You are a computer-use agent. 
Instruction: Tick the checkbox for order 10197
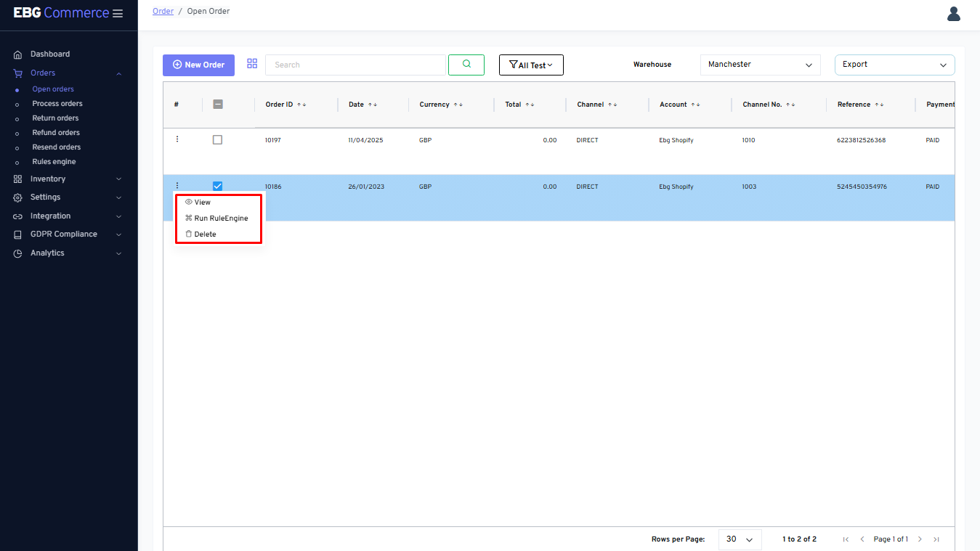[217, 140]
